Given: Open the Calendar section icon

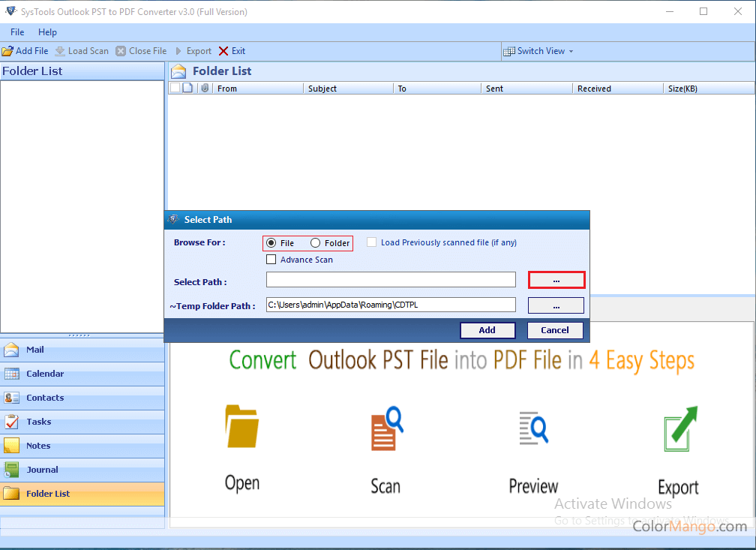Looking at the screenshot, I should tap(11, 374).
